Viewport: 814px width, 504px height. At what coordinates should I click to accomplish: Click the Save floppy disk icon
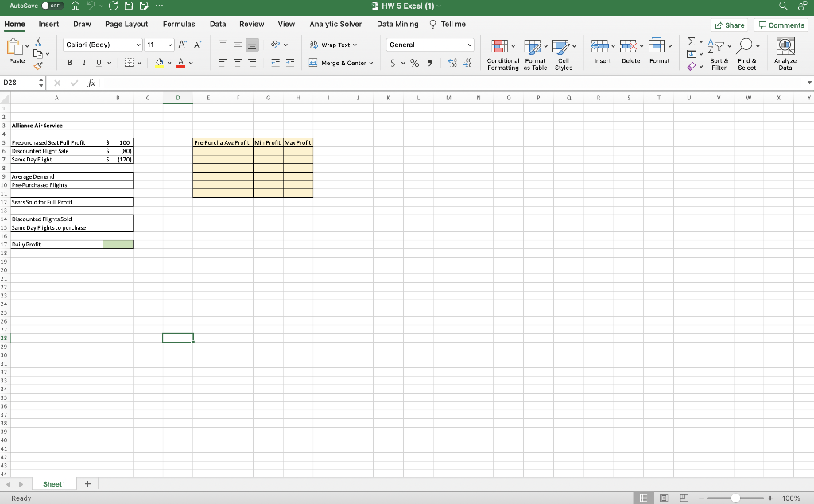point(129,6)
